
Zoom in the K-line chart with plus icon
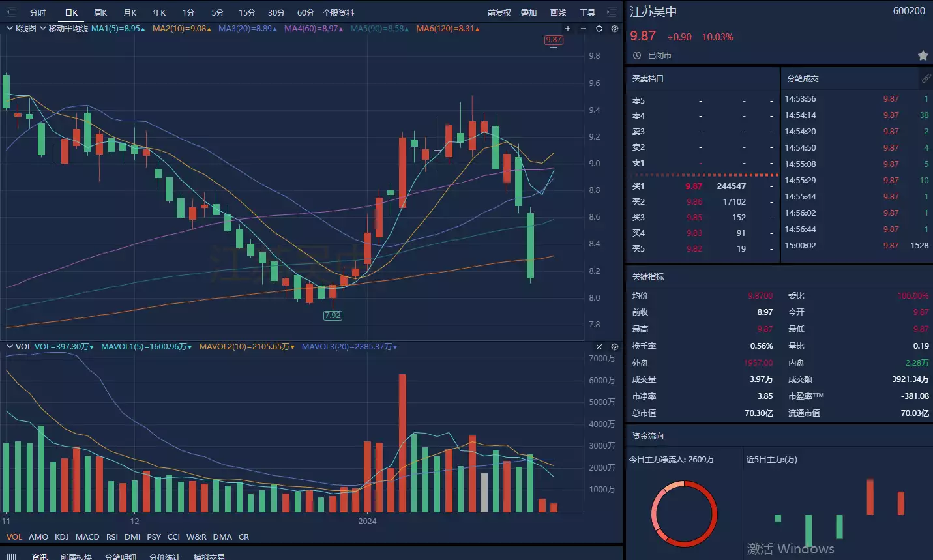tap(568, 29)
